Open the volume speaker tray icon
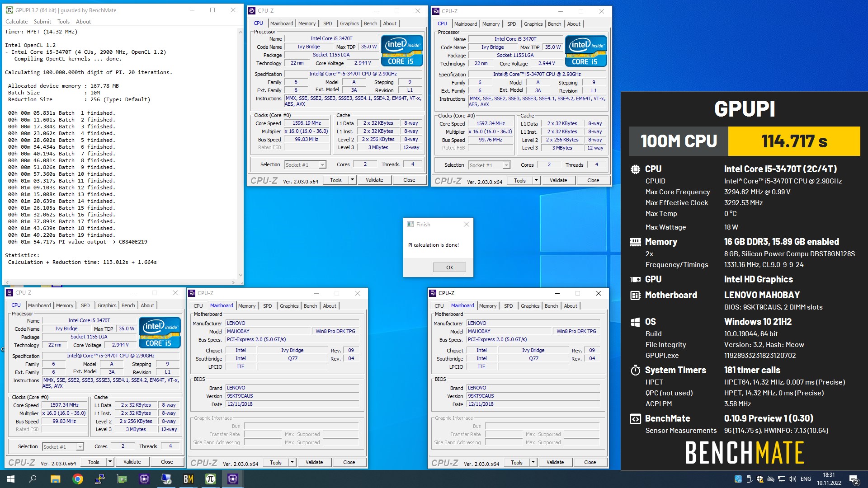The height and width of the screenshot is (488, 868). (792, 479)
